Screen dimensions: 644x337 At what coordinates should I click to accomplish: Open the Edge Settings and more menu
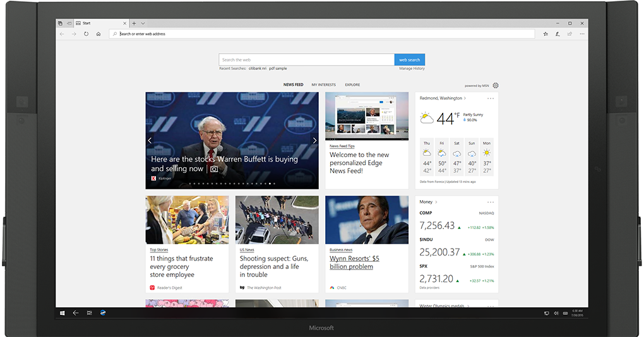coord(581,34)
